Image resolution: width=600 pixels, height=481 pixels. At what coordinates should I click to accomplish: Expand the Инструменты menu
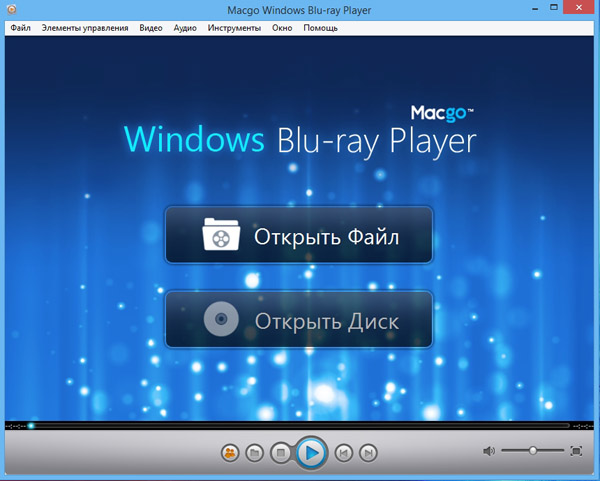pos(234,28)
